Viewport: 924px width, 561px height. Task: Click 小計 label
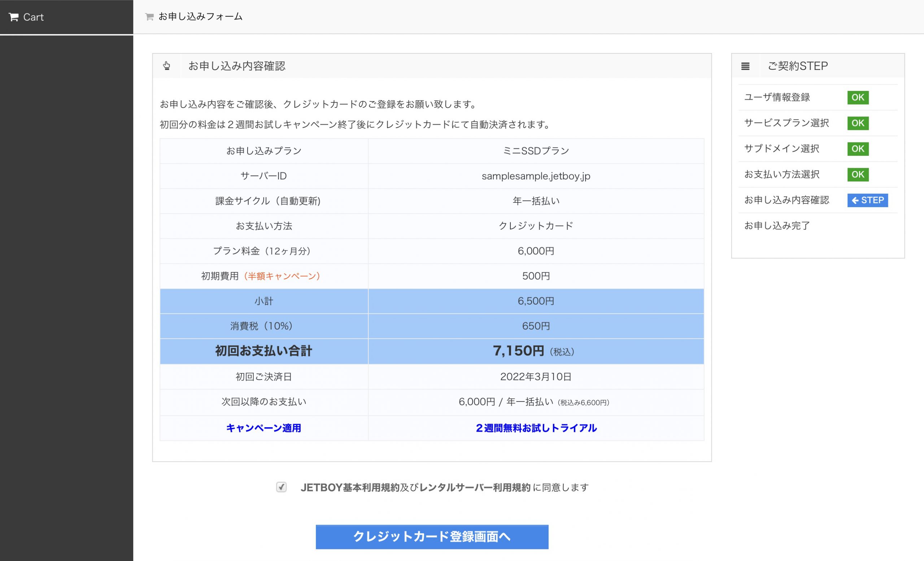(x=263, y=301)
